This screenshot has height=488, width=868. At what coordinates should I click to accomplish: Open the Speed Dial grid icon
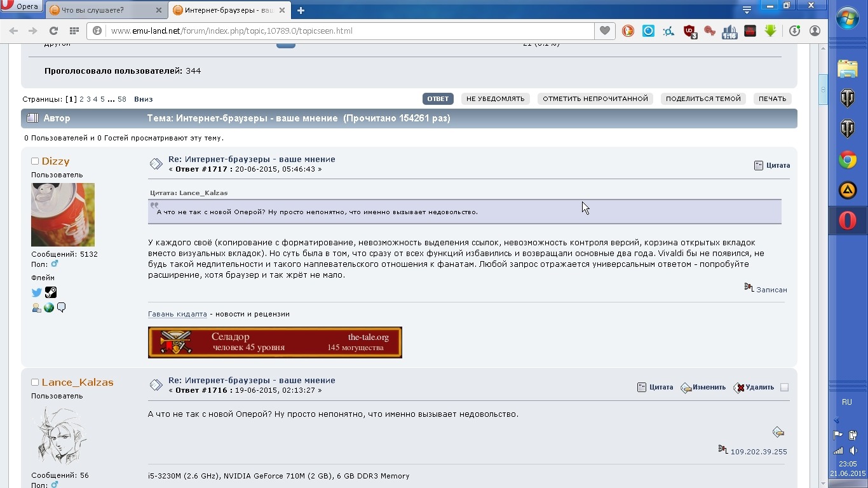click(x=74, y=30)
